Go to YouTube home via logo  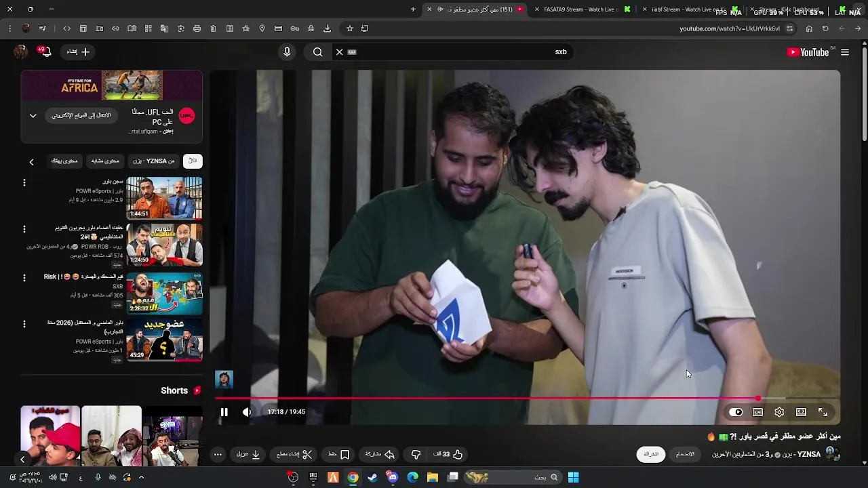pyautogui.click(x=808, y=52)
